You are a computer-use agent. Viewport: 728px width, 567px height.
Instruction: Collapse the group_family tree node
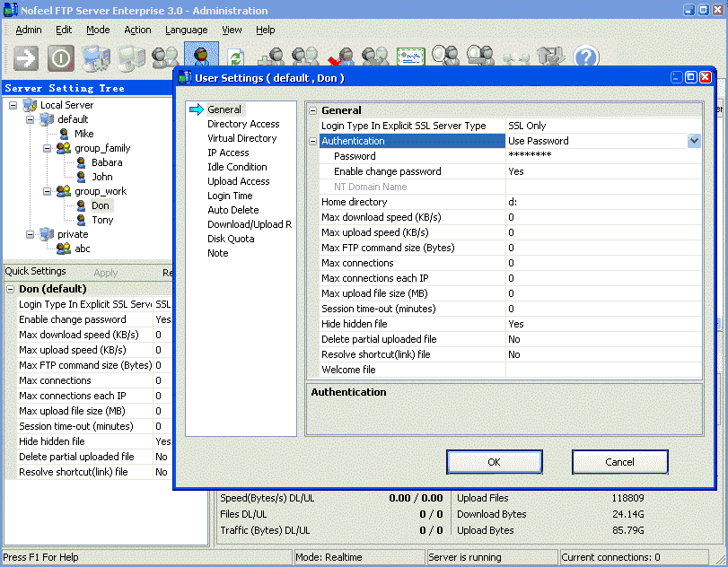[x=48, y=148]
